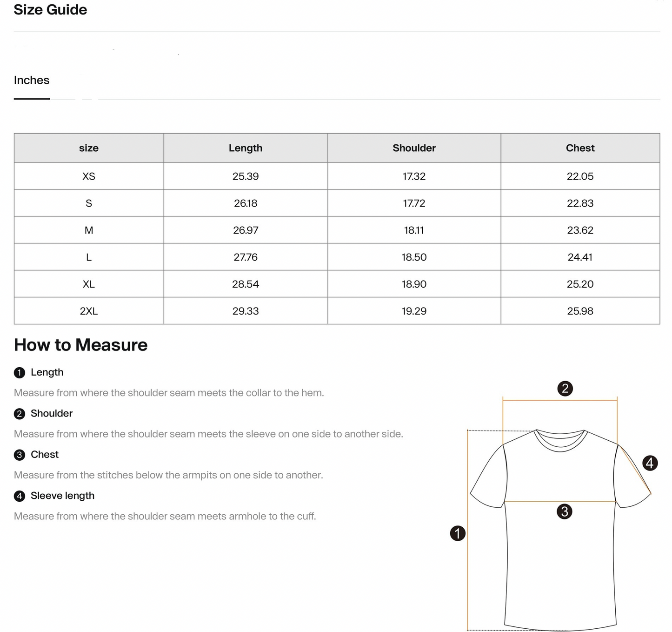Click the Sleeve length label text
The image size is (672, 632).
62,496
